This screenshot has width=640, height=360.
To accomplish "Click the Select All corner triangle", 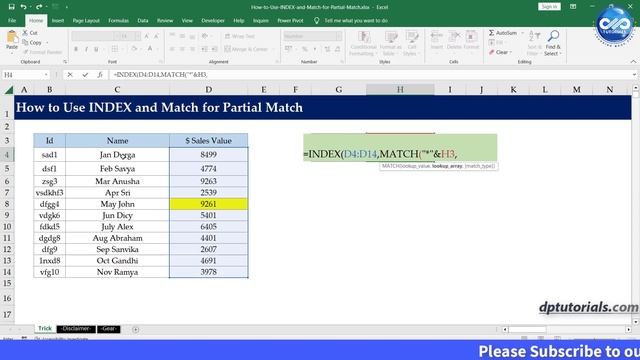I will [x=9, y=90].
